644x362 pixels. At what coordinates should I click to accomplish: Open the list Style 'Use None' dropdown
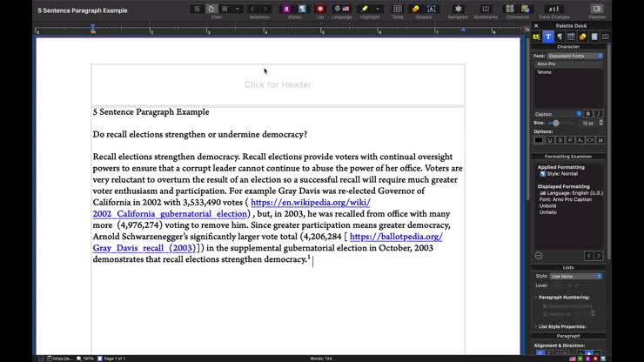tap(575, 276)
